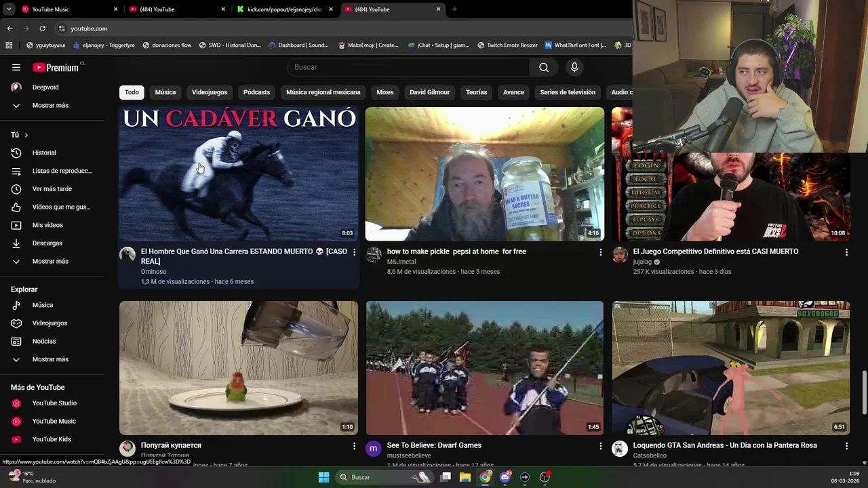868x488 pixels.
Task: Open options for El Hombre Que Ganó video
Action: (x=354, y=252)
